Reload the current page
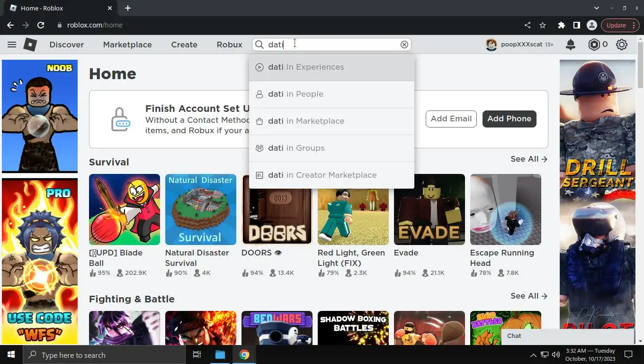Screen dimensions: 644x364 (41, 25)
